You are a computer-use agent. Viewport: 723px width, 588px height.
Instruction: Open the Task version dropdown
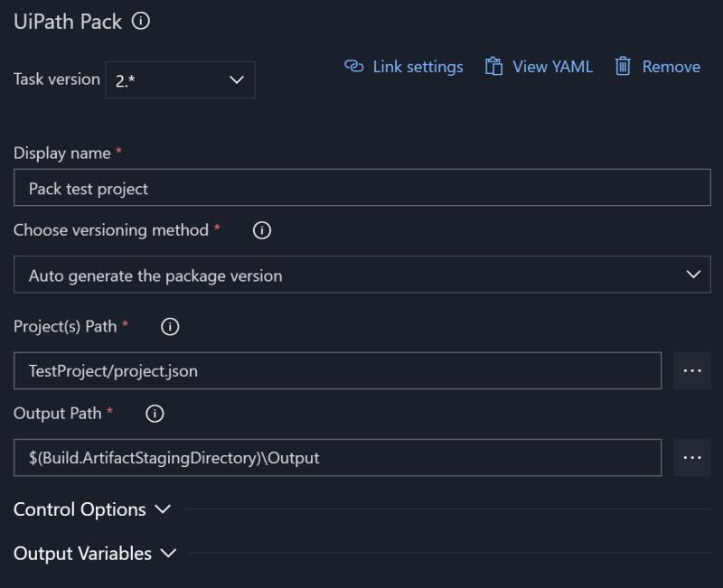click(181, 79)
